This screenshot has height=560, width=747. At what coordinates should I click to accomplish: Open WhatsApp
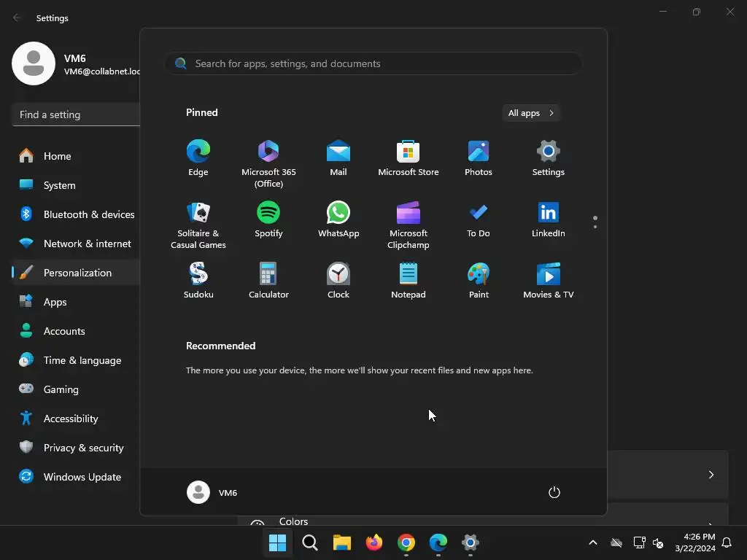pos(338,219)
